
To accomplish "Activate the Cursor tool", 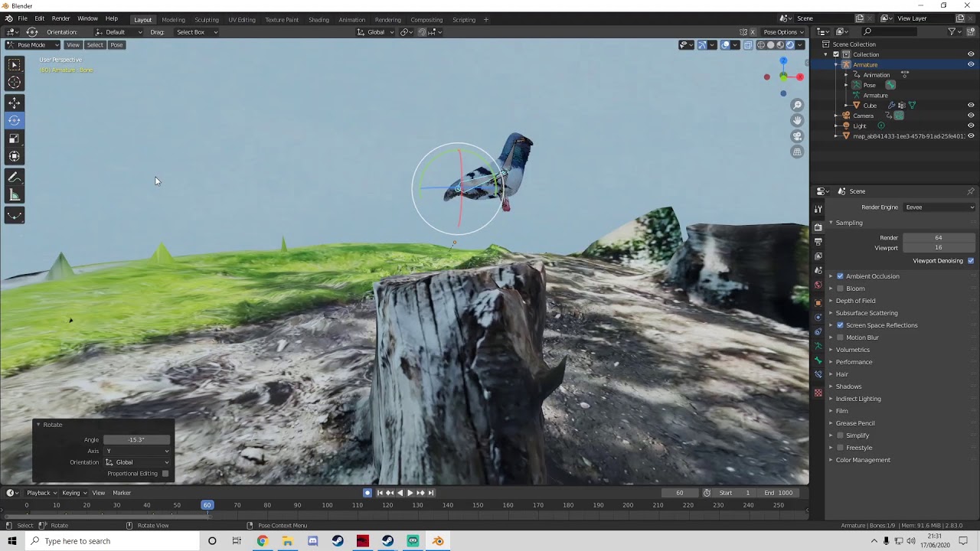I will [15, 83].
